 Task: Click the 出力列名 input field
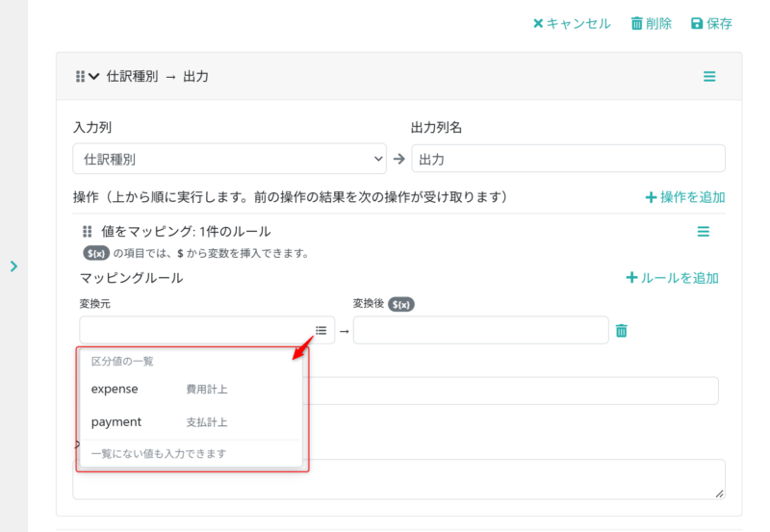pos(568,159)
